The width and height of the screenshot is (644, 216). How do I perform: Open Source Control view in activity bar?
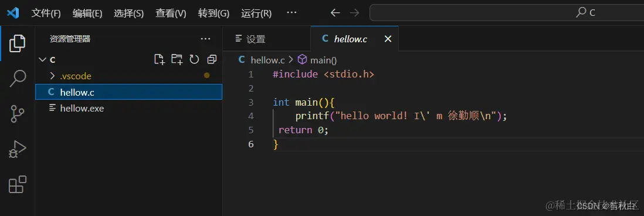pyautogui.click(x=17, y=114)
